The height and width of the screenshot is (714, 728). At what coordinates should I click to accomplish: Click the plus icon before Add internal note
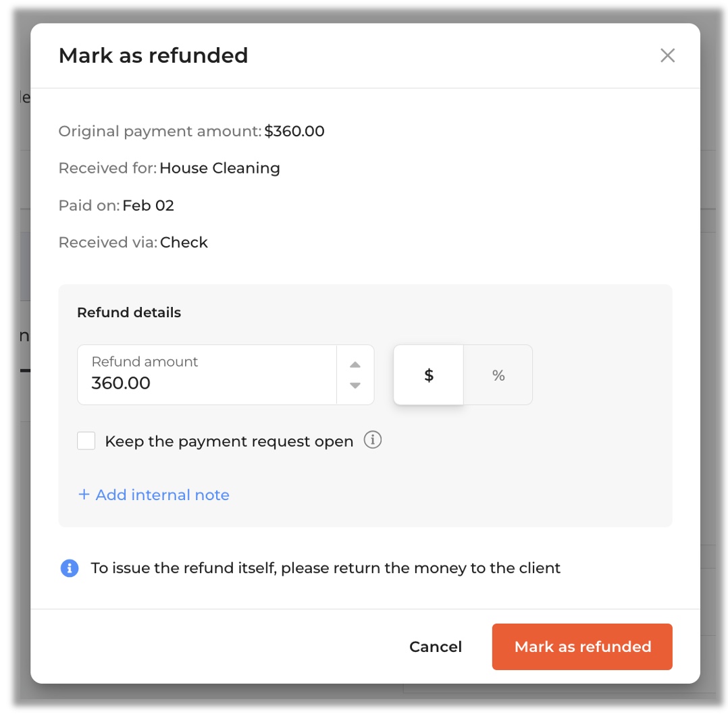[84, 495]
